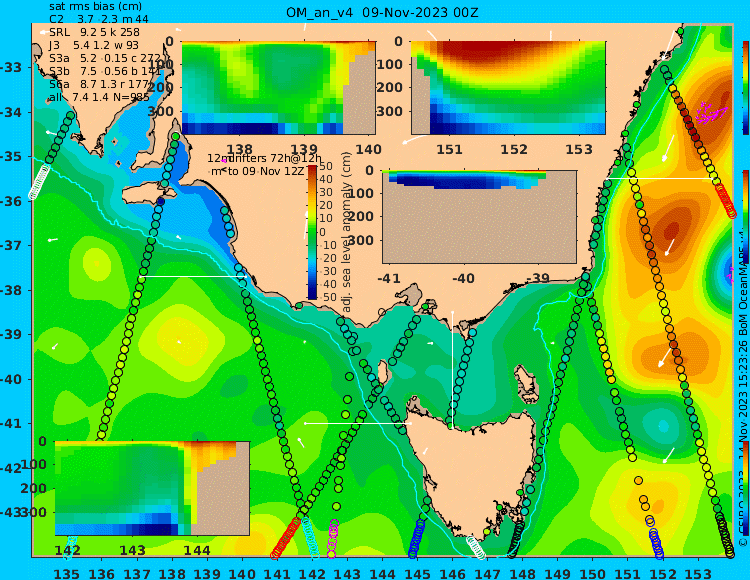This screenshot has width=750, height=580.
Task: Open the depth section inset spanning 151 to 153
Action: 508,88
